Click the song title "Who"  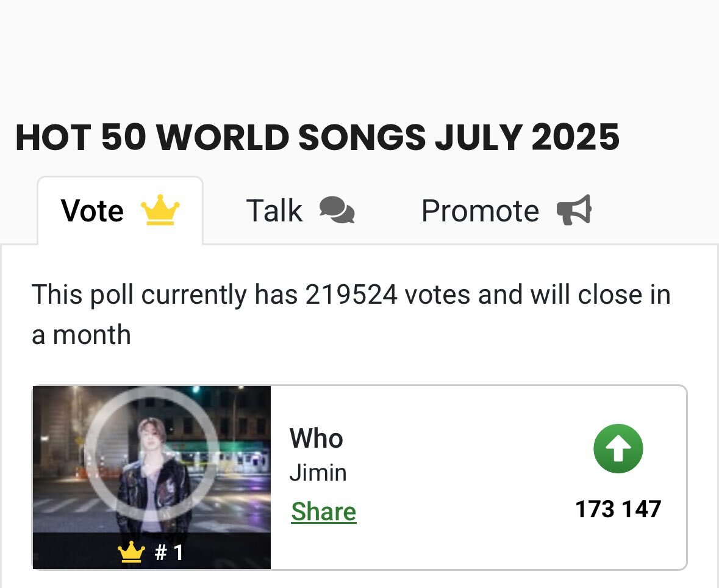coord(317,438)
